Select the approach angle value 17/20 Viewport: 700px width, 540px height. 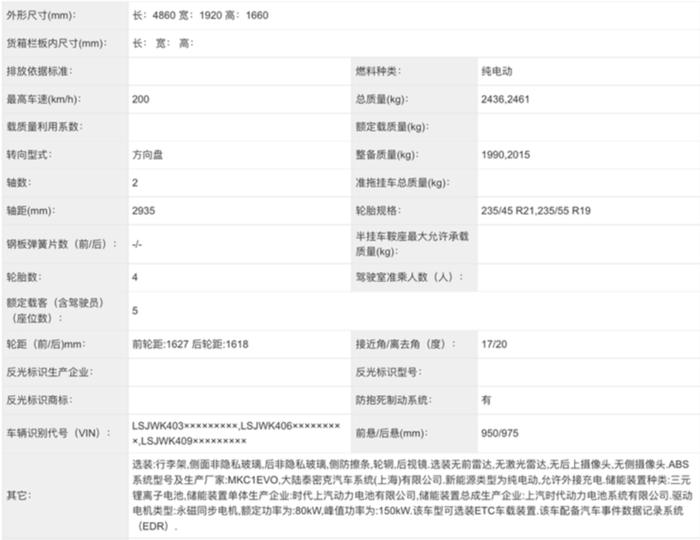[x=494, y=344]
